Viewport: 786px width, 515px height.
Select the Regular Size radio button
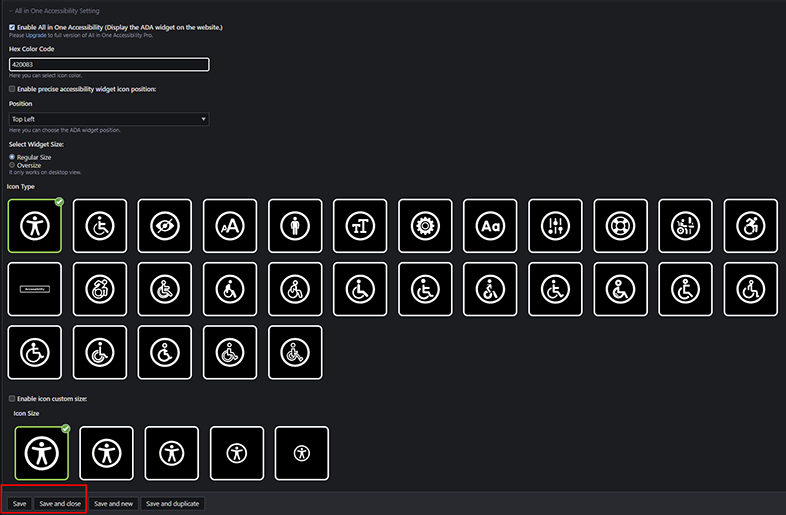coord(12,157)
